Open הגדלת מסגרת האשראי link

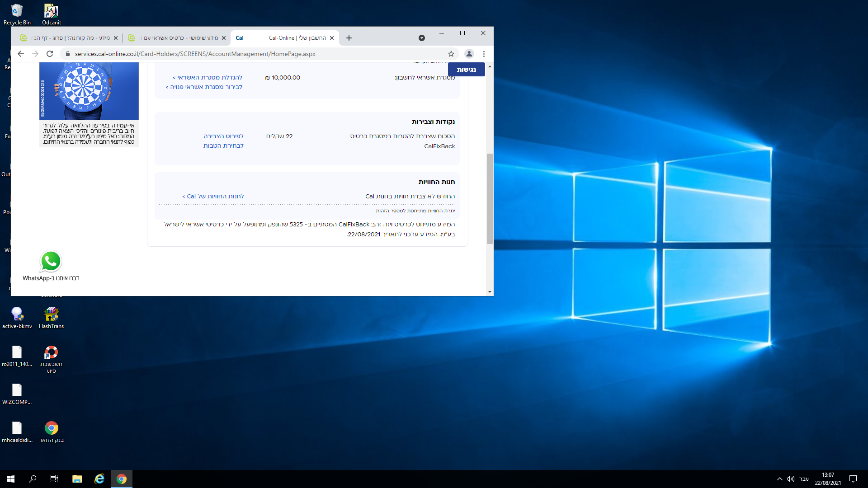coord(208,78)
